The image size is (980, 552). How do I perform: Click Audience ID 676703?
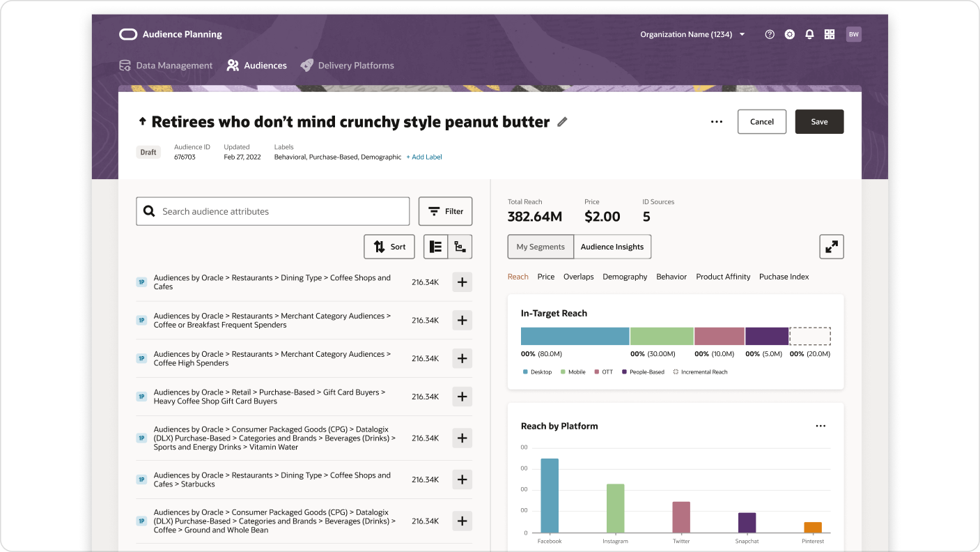[x=185, y=157]
